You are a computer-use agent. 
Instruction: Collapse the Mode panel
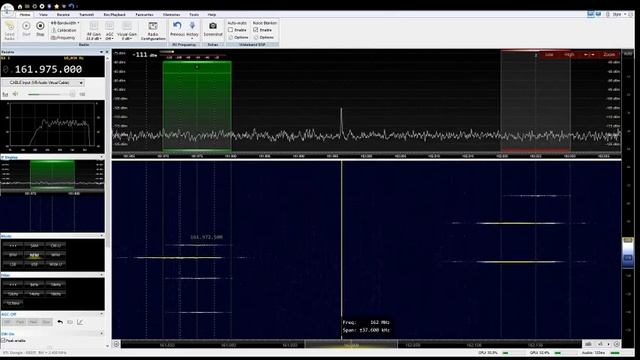point(102,236)
